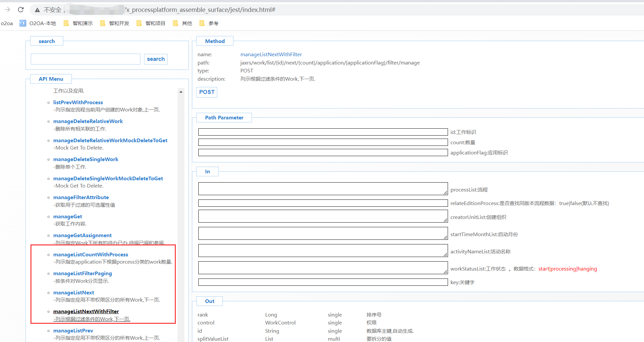The width and height of the screenshot is (644, 342).
Task: Click the processList textarea
Action: coord(323,189)
